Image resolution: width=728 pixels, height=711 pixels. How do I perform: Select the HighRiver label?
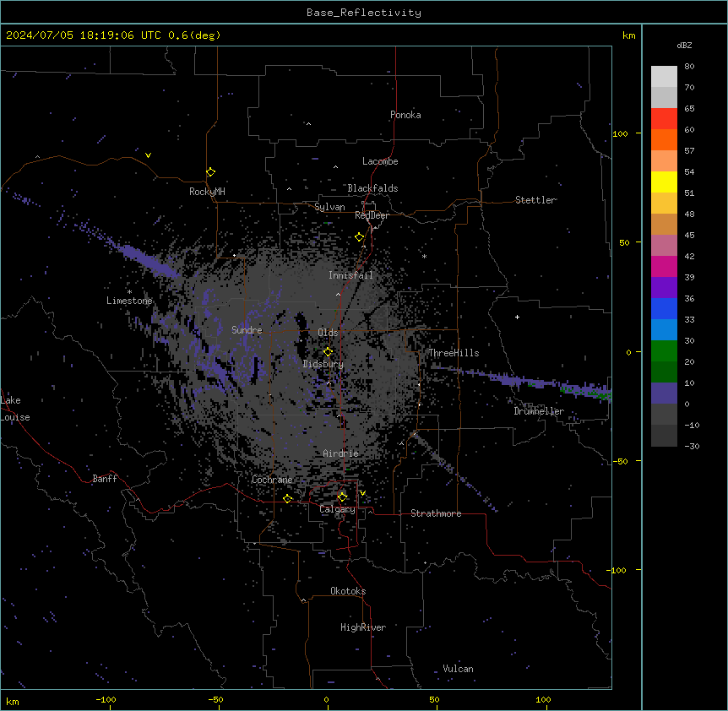pos(363,627)
